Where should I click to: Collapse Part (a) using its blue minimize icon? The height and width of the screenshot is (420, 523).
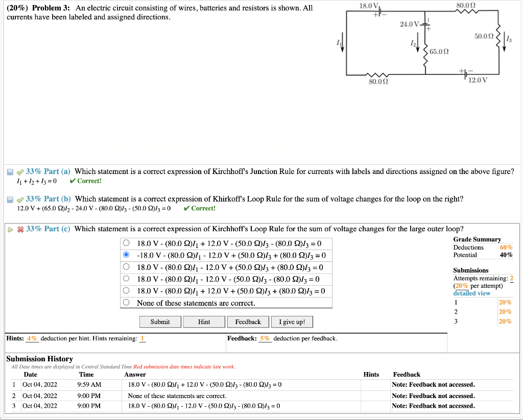[10, 171]
